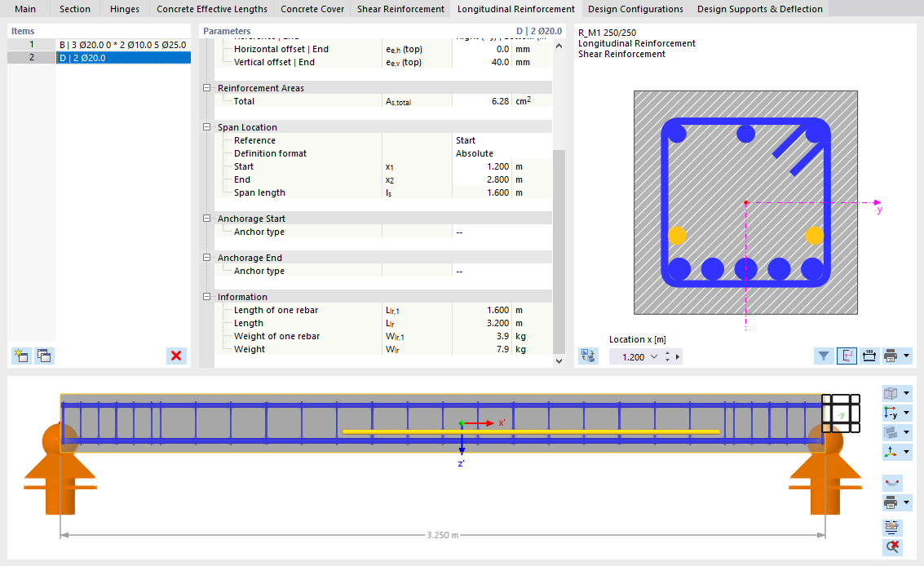Screen dimensions: 924x566
Task: Copy the selected reinforcement item
Action: pos(44,356)
